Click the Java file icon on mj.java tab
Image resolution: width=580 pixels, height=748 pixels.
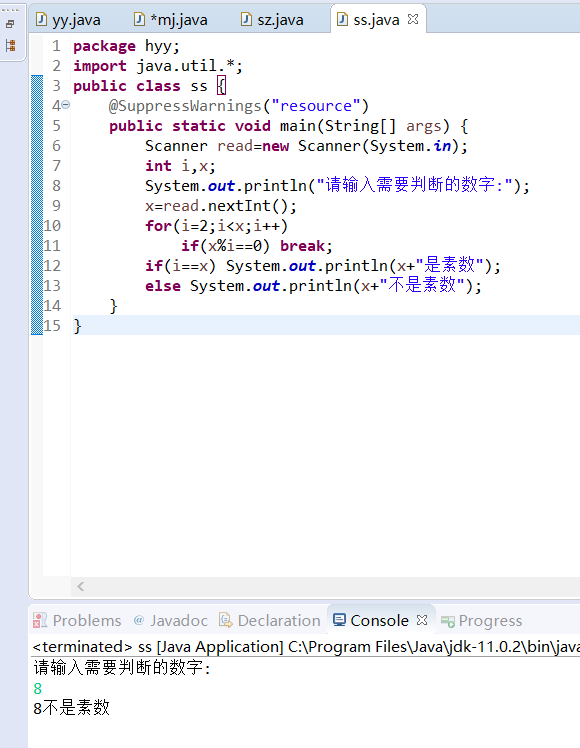click(x=139, y=19)
